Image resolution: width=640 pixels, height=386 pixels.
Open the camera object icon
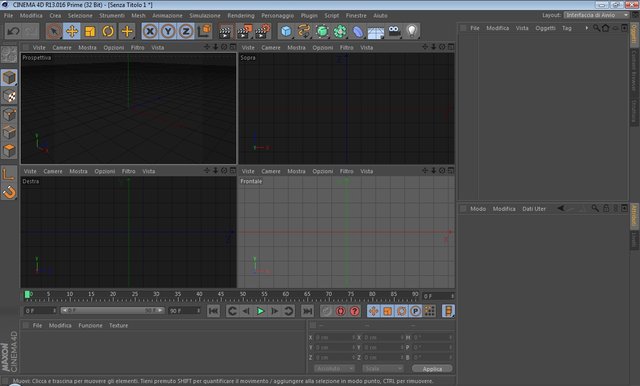[394, 31]
